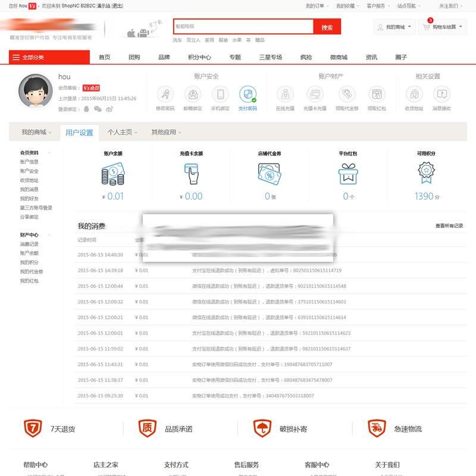Select 三星专场 in navigation bar

pos(271,57)
